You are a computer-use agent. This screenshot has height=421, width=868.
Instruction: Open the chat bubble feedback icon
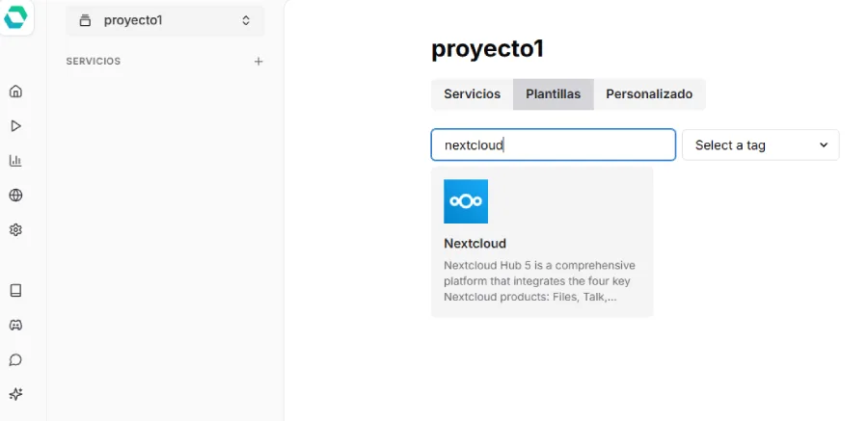coord(15,359)
